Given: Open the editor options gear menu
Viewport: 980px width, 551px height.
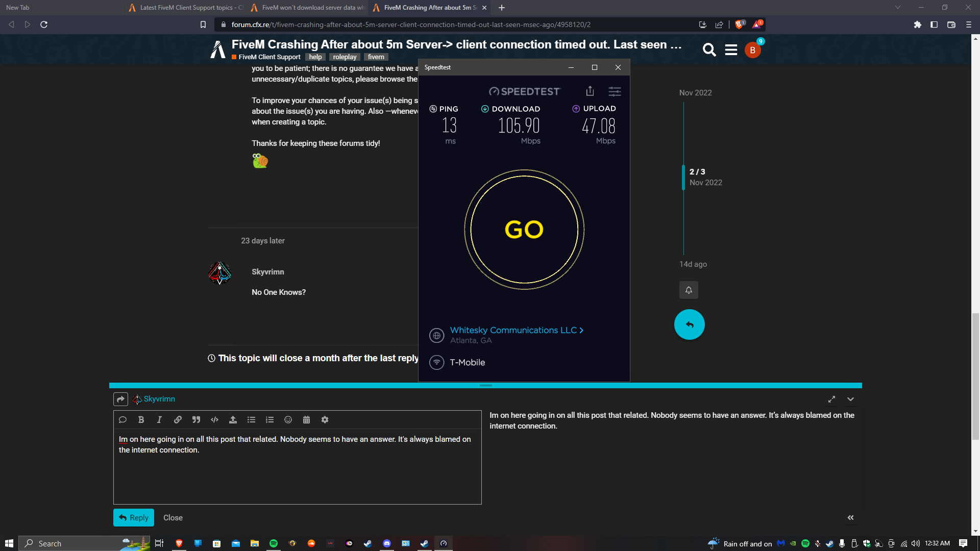Looking at the screenshot, I should [325, 419].
